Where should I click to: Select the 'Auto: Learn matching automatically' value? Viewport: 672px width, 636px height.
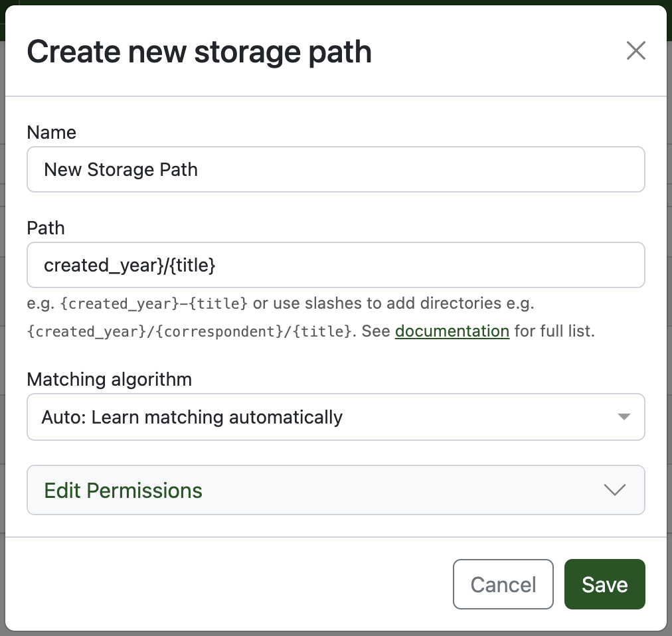[x=192, y=417]
